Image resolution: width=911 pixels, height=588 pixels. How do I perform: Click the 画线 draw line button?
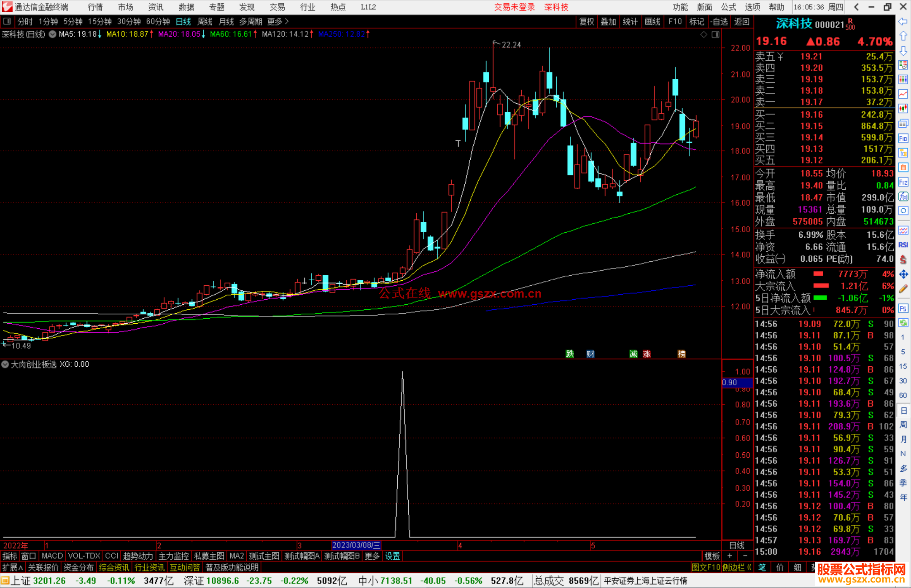coord(652,21)
